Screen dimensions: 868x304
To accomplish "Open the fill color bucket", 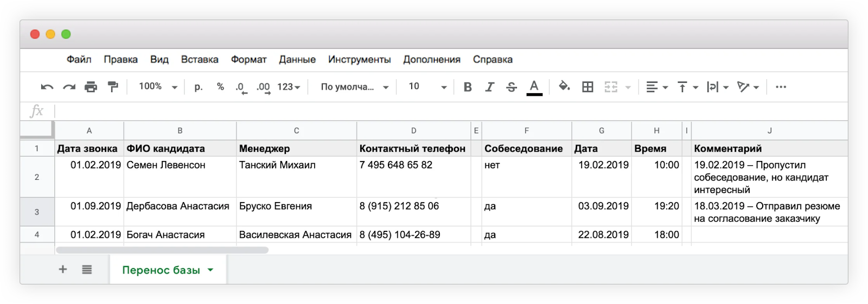I will [564, 87].
